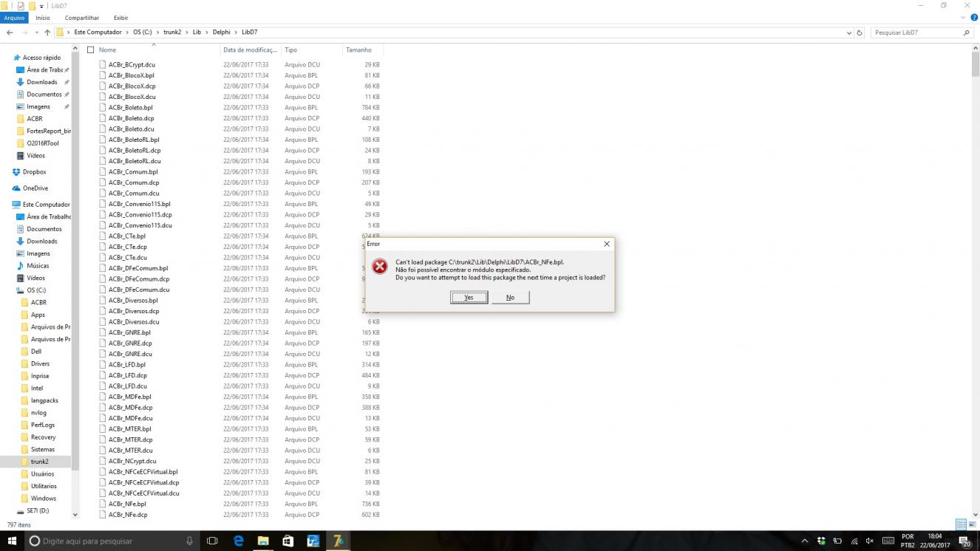
Task: Switch to details view layout icon
Action: pos(961,524)
